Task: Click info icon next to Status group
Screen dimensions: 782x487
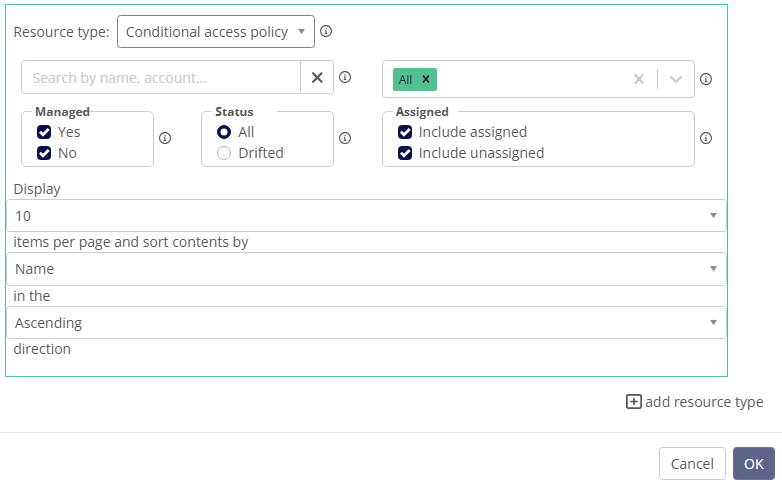Action: point(345,138)
